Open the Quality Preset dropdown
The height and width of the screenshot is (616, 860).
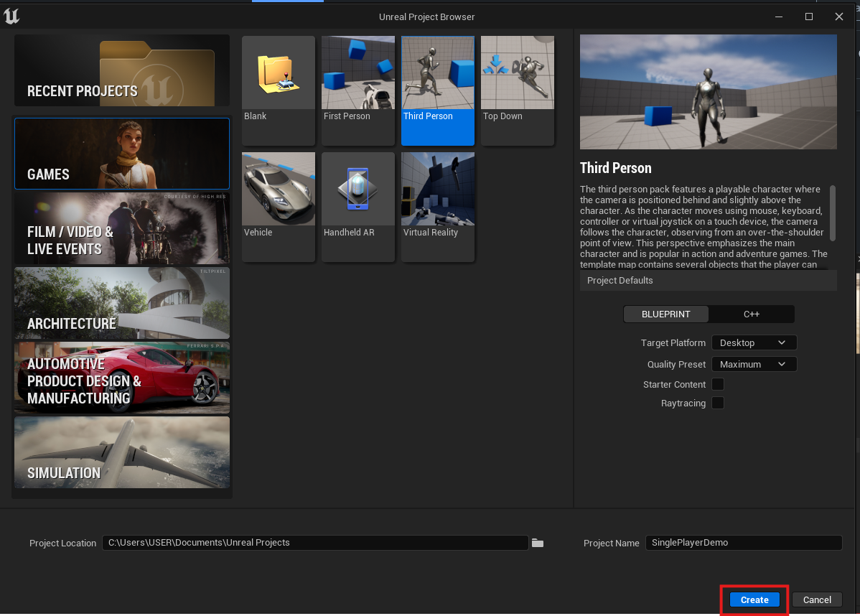[754, 365]
